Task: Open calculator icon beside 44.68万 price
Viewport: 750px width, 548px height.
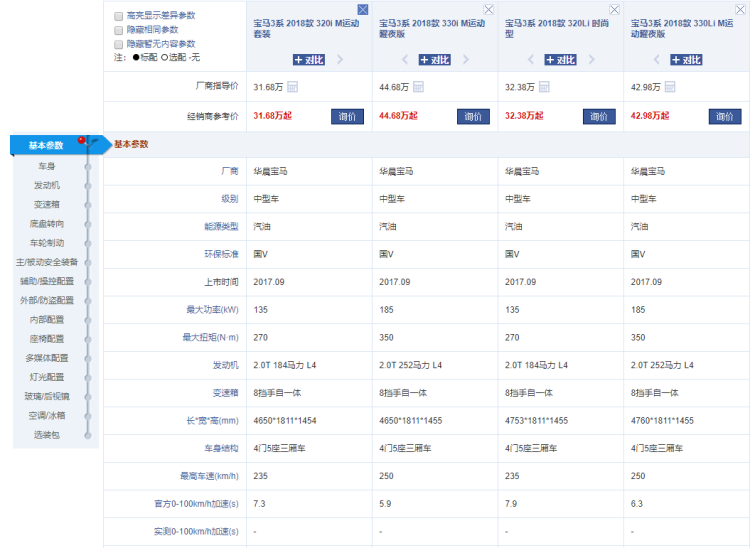Action: click(x=418, y=87)
